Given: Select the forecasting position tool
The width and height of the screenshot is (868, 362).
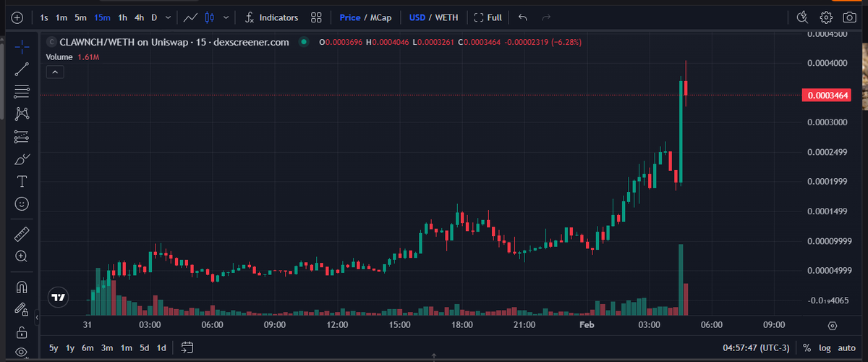Looking at the screenshot, I should tap(22, 136).
